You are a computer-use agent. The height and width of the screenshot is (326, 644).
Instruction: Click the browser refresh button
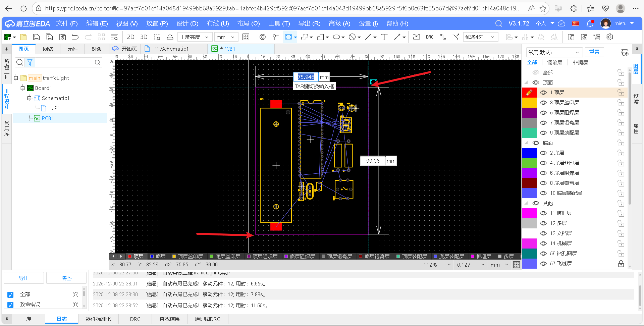coord(23,8)
